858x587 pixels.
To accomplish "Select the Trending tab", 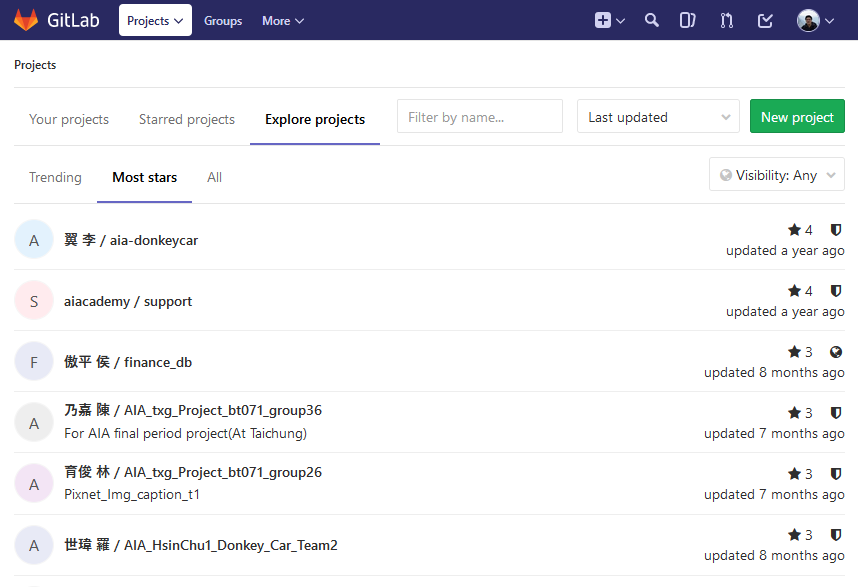I will (55, 177).
